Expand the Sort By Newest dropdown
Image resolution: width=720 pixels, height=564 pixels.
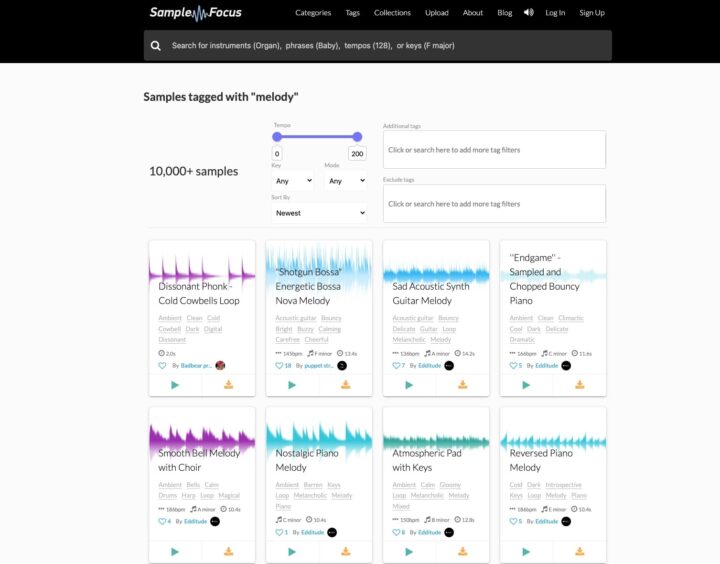coord(318,213)
